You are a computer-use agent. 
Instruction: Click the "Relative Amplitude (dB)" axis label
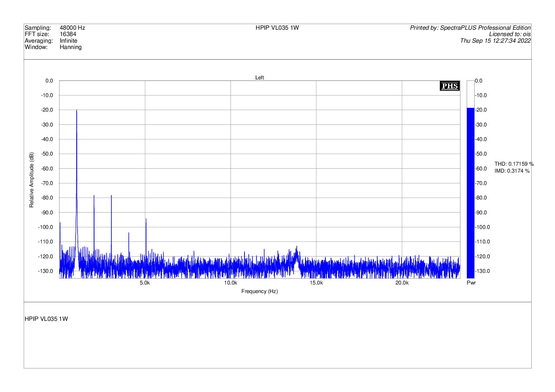point(32,180)
